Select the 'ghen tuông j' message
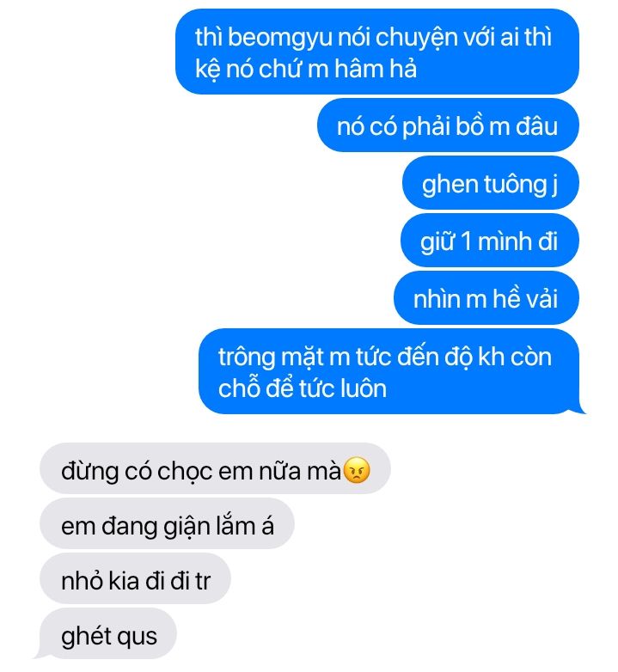 coord(490,183)
